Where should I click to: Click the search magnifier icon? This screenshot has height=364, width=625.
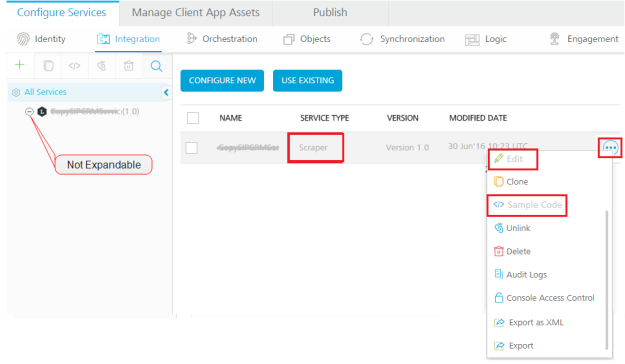[156, 66]
